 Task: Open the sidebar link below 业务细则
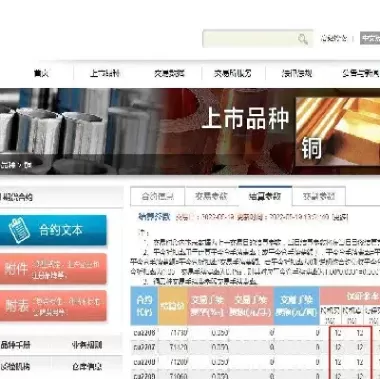click(x=87, y=367)
